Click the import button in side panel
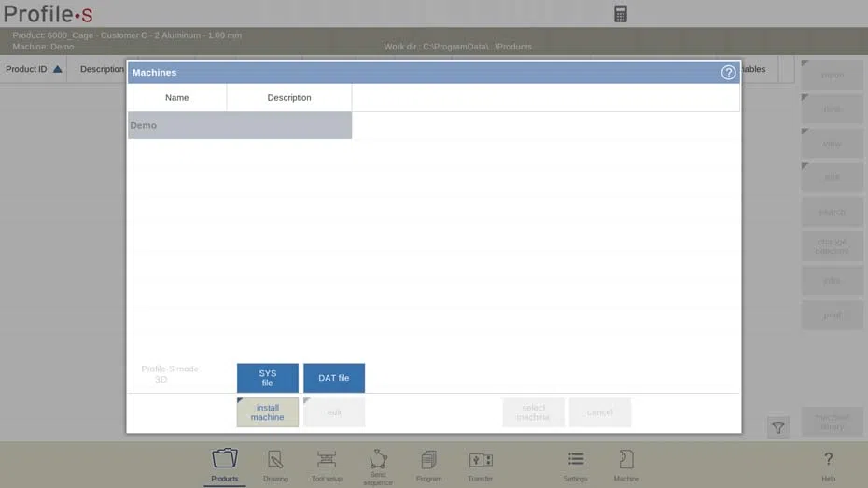This screenshot has height=488, width=868. click(x=832, y=75)
